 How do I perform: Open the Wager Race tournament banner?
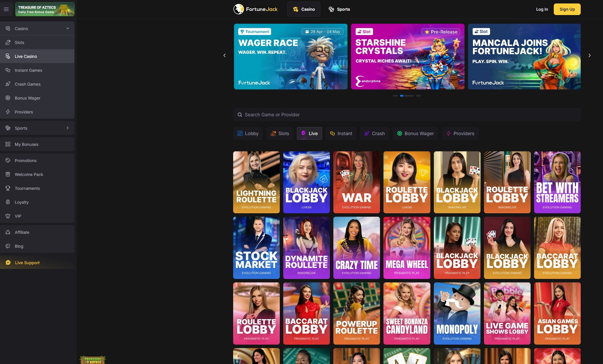(290, 57)
